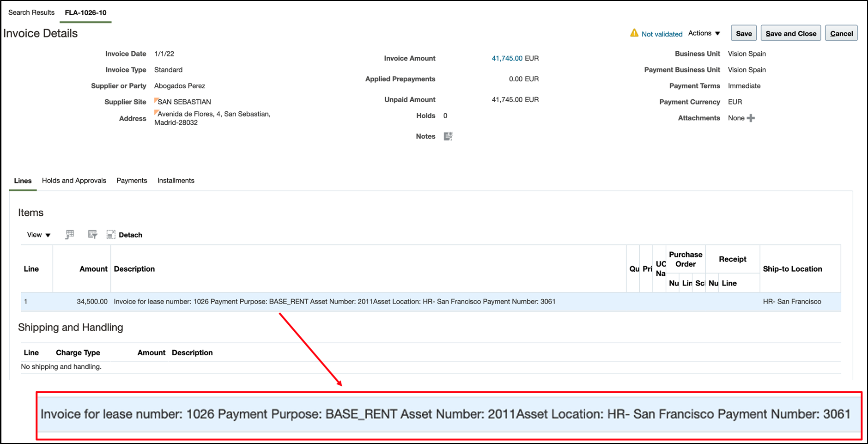Click the Purchase Order column group header
This screenshot has height=444, width=868.
click(686, 259)
